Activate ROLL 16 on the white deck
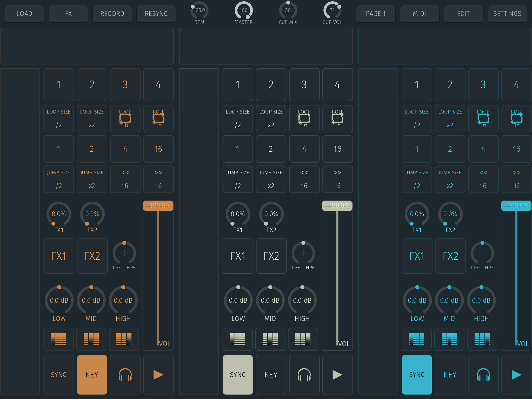Screen dimensions: 532x399 [337, 119]
